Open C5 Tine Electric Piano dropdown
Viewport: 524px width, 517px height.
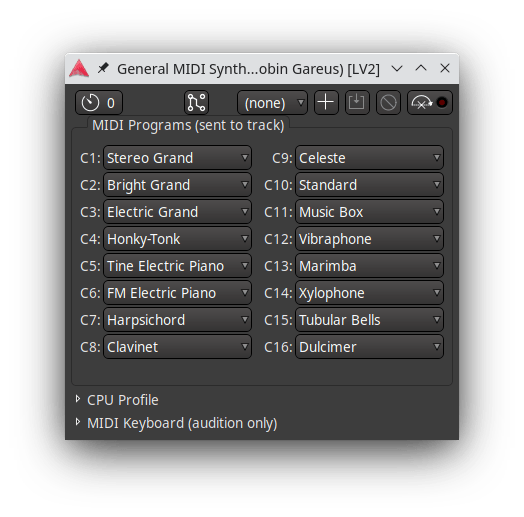click(177, 266)
